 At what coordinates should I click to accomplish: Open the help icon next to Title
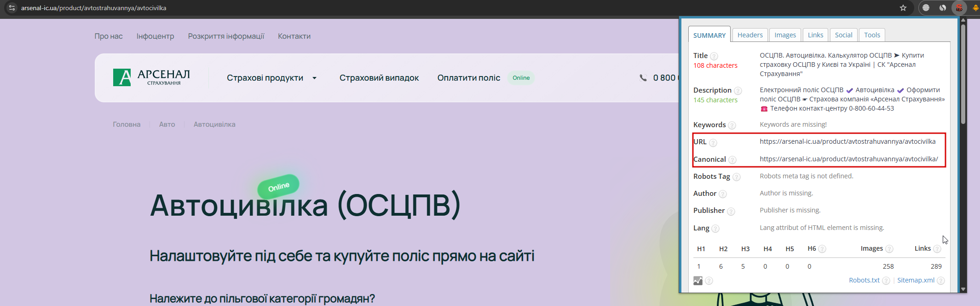click(714, 56)
